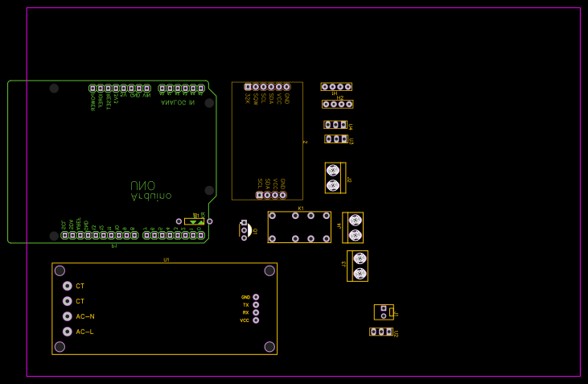Screen dimensions: 588x384
Task: Click the '2' designator beside RTC module
Action: (x=305, y=142)
